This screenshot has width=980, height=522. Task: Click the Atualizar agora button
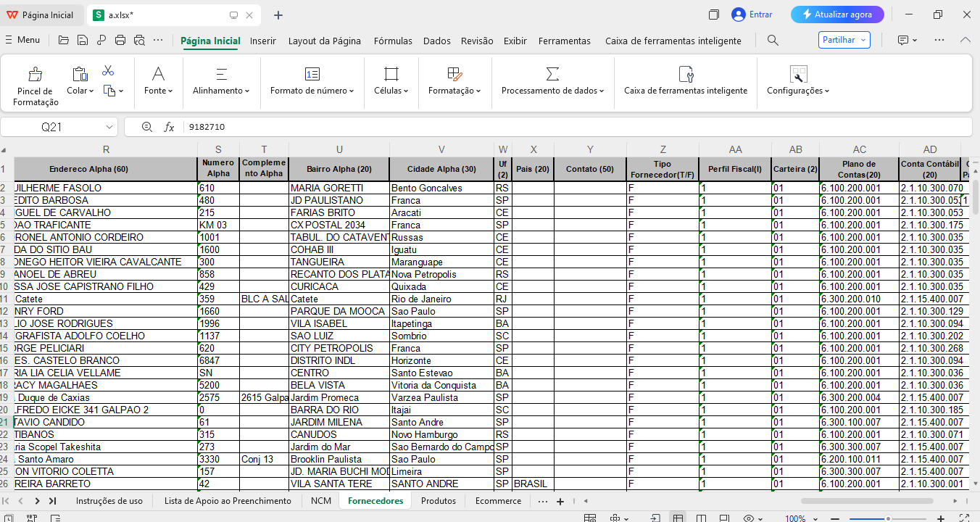tap(837, 14)
